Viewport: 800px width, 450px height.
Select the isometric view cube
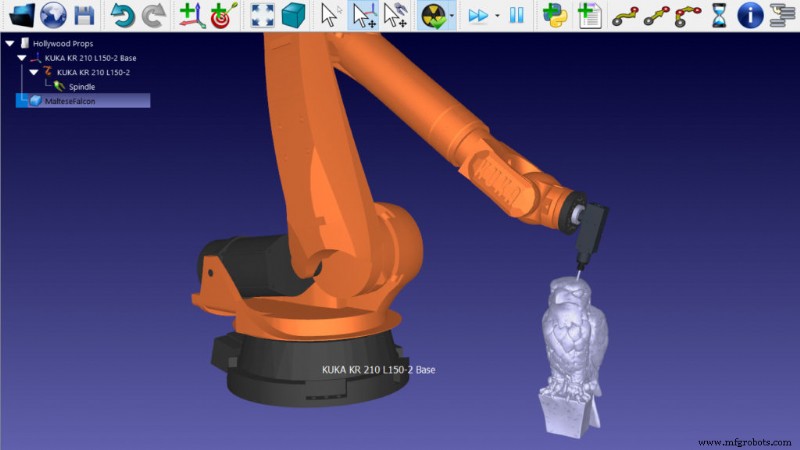pyautogui.click(x=293, y=15)
